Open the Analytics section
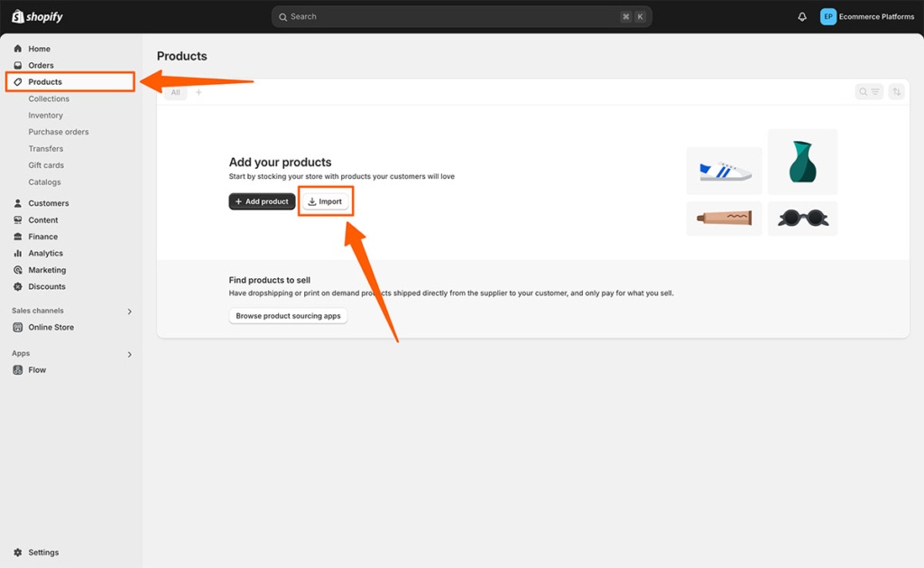Screen dimensions: 924x568 click(x=18, y=253)
